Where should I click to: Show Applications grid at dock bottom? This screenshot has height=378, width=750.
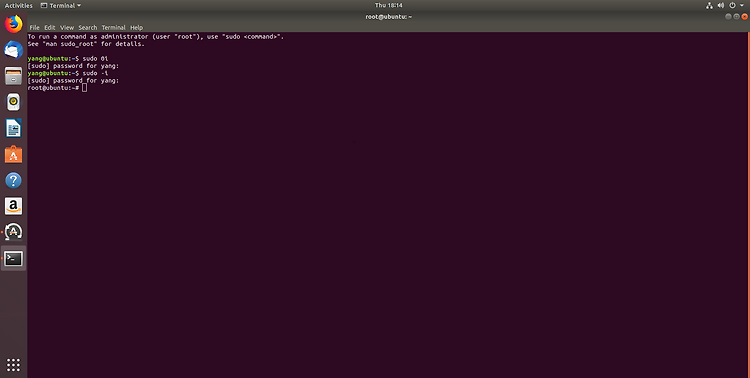click(13, 365)
